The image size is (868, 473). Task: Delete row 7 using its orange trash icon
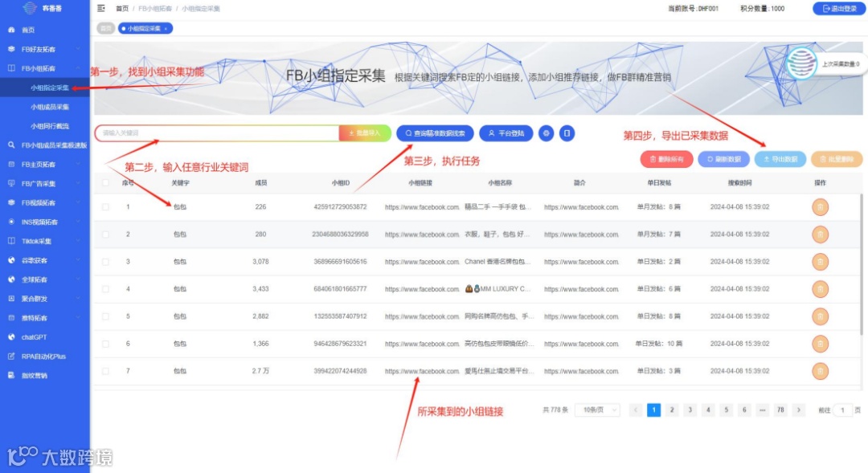(820, 371)
